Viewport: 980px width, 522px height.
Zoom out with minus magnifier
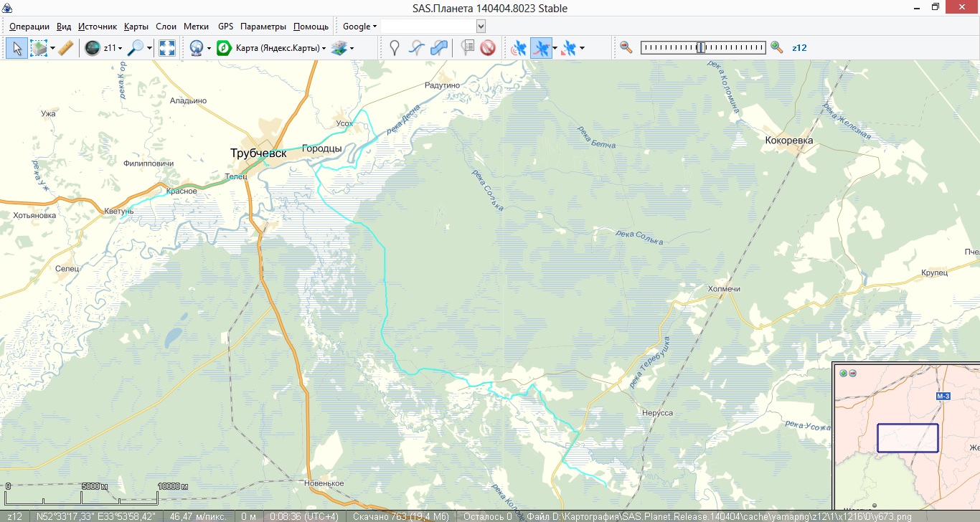[x=626, y=47]
